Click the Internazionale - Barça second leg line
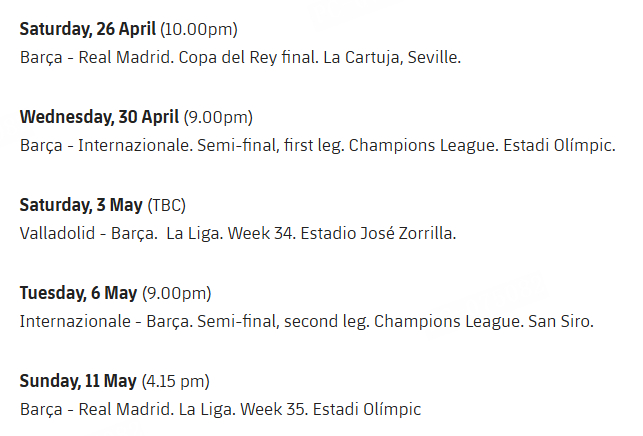The width and height of the screenshot is (643, 436). [307, 321]
